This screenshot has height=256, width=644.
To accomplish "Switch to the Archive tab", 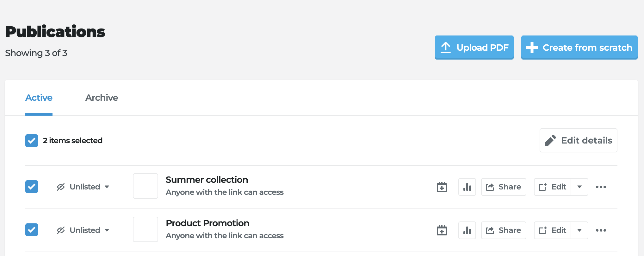I will pos(101,98).
